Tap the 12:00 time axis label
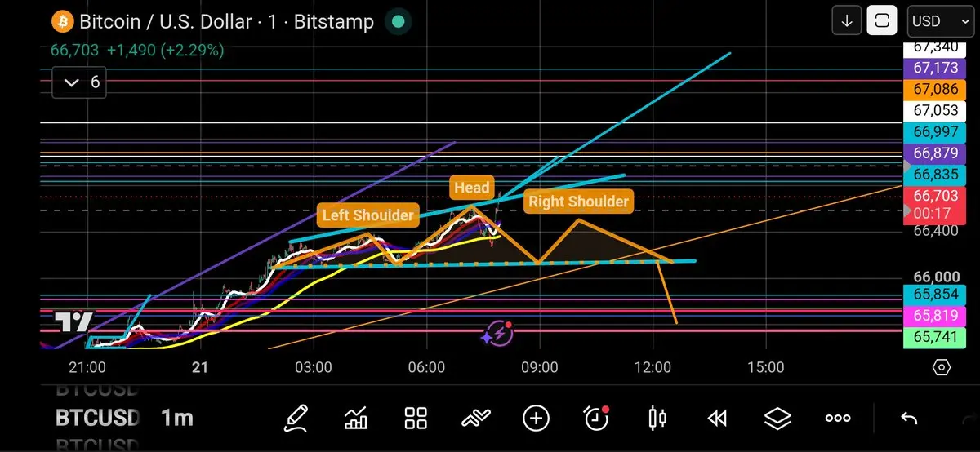The image size is (980, 452). 652,368
